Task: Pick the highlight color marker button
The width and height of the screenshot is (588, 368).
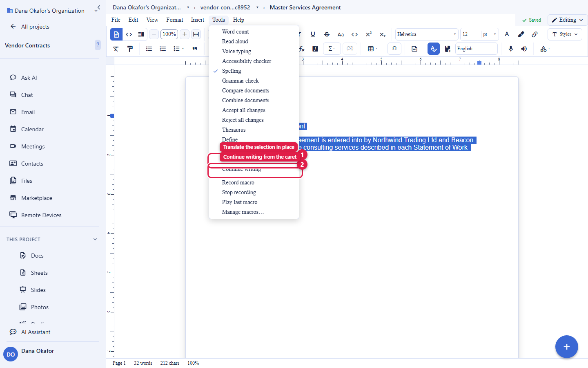Action: tap(521, 34)
